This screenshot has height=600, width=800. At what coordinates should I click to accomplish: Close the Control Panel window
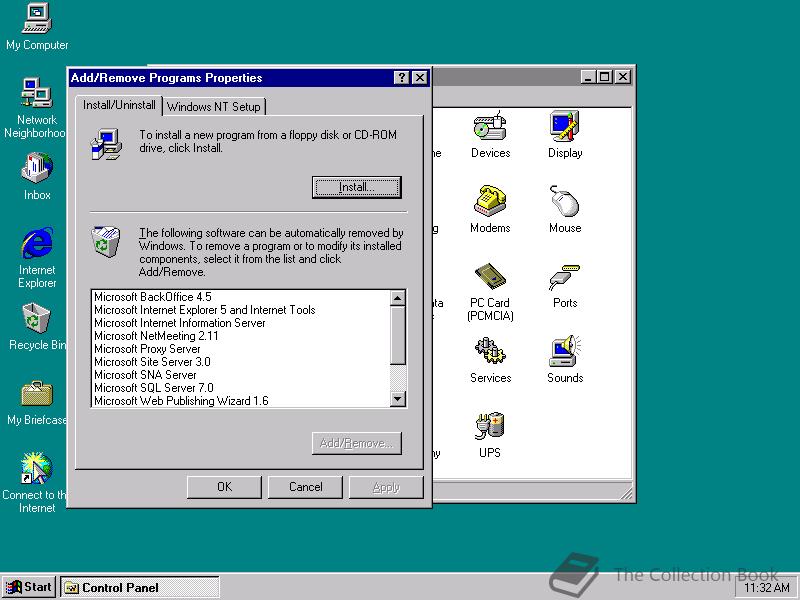tap(623, 77)
